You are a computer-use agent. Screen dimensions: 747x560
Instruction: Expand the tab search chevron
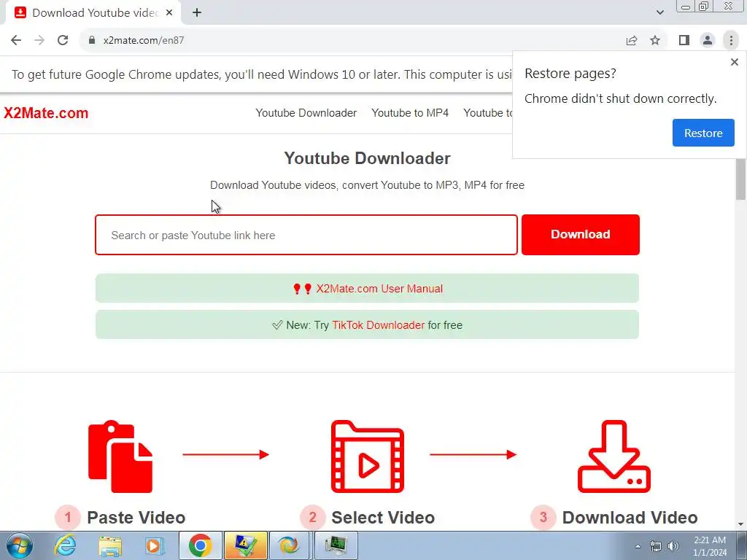[x=659, y=13]
